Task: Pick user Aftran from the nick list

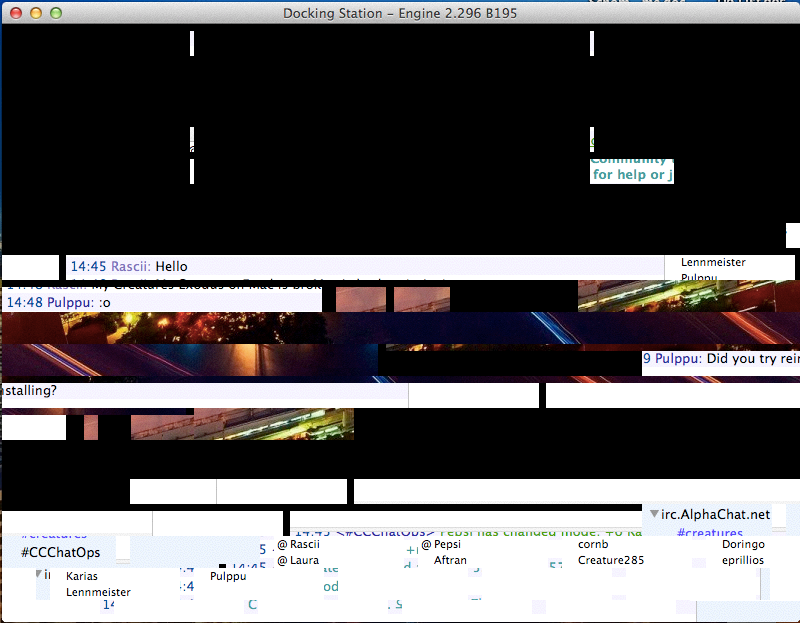Action: click(x=450, y=561)
